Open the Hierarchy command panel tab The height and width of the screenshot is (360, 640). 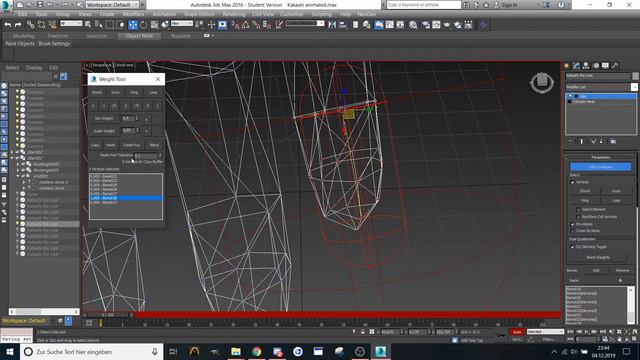coord(586,65)
